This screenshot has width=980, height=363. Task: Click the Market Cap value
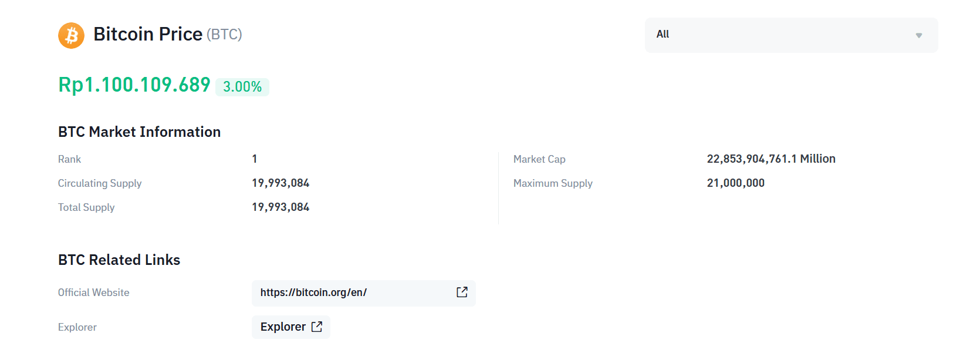[x=771, y=159]
